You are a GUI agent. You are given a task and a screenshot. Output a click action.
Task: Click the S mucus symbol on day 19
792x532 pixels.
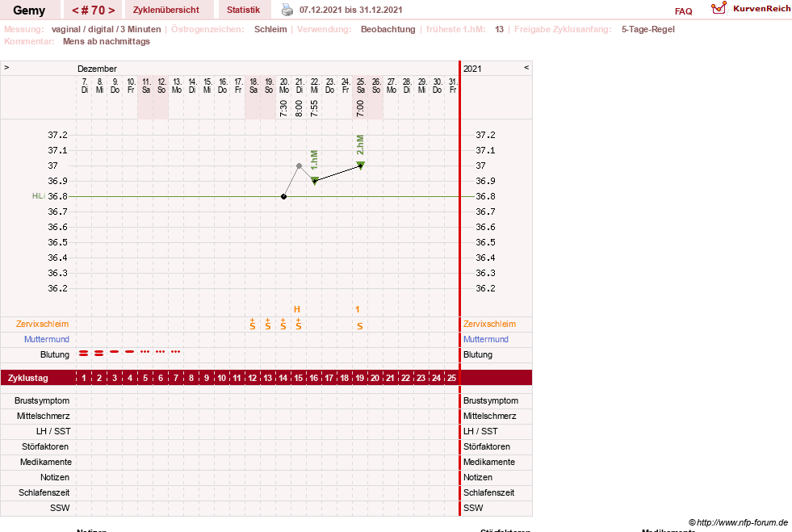click(x=359, y=326)
